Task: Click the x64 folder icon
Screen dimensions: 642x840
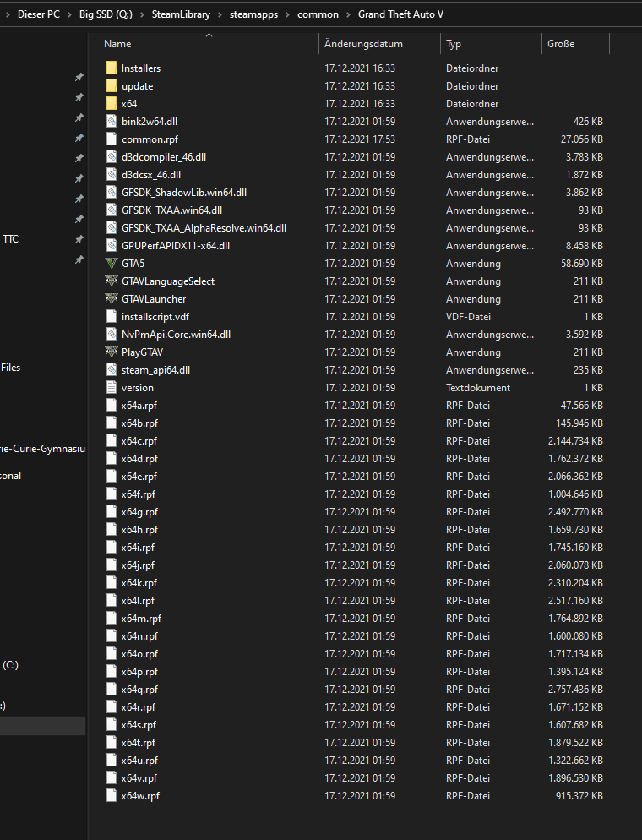Action: (112, 104)
